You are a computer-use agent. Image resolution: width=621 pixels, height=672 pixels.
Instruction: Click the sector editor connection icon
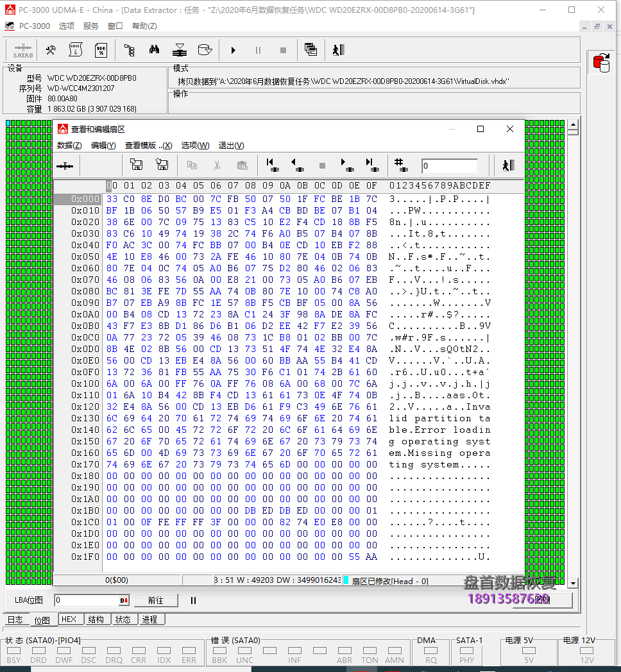pos(65,166)
